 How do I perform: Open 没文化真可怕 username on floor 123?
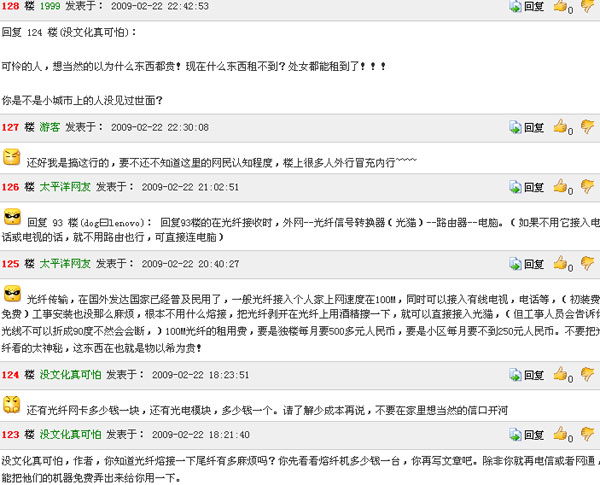pyautogui.click(x=70, y=434)
